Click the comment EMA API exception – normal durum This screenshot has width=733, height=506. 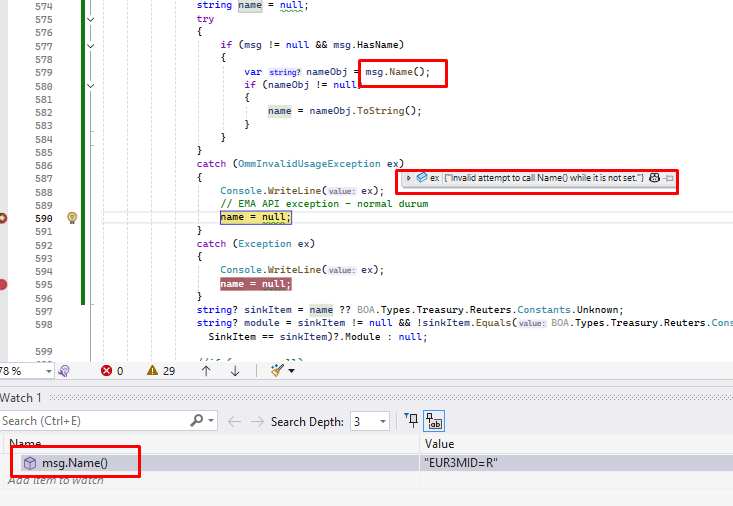tap(324, 204)
